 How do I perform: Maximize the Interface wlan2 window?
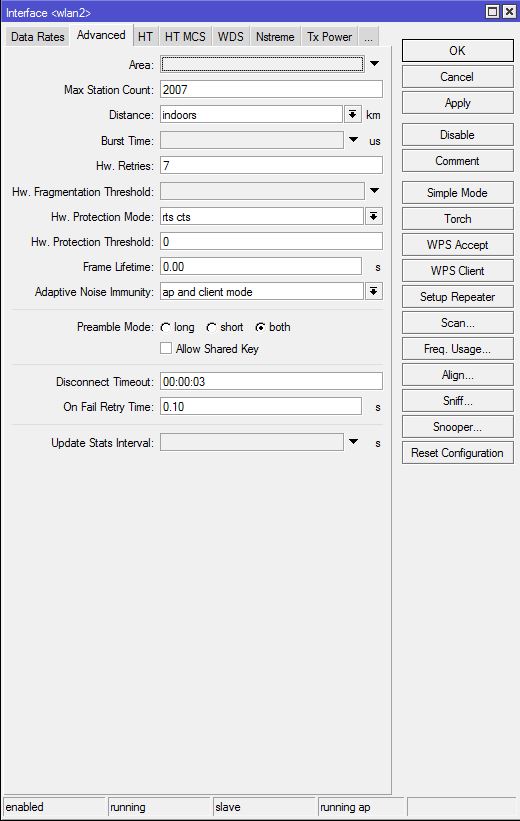pos(492,12)
